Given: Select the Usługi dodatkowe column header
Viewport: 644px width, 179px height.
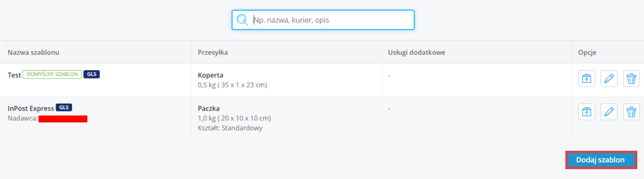Looking at the screenshot, I should 417,52.
